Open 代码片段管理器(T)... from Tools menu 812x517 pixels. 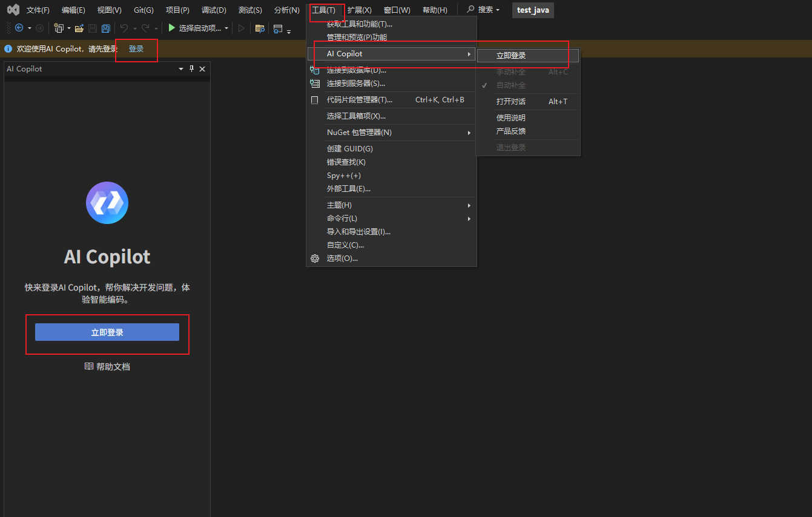click(392, 100)
